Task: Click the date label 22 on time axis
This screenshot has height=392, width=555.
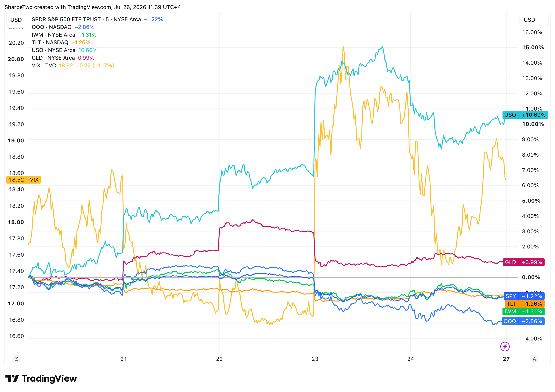Action: tap(219, 359)
